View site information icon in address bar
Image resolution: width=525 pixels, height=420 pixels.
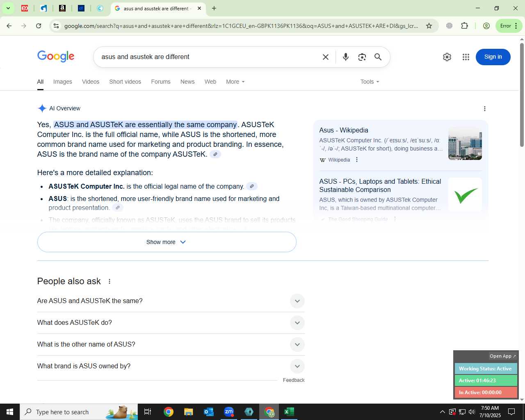56,26
